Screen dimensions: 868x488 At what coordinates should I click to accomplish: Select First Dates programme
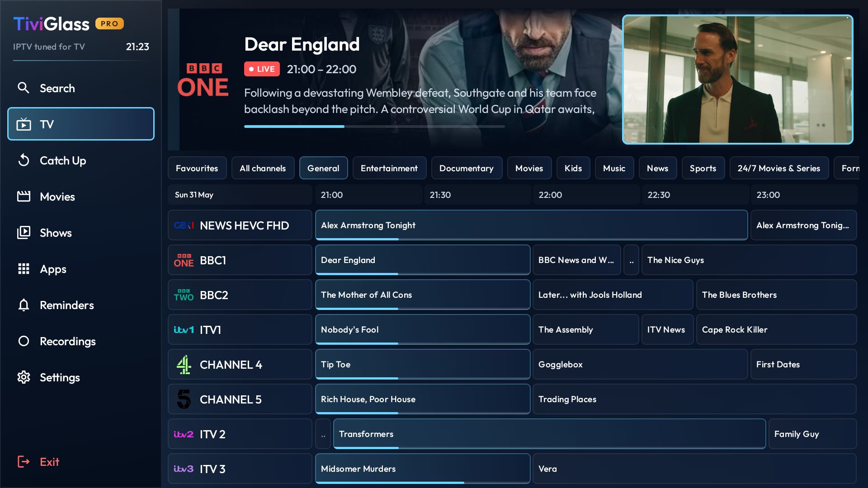[804, 364]
